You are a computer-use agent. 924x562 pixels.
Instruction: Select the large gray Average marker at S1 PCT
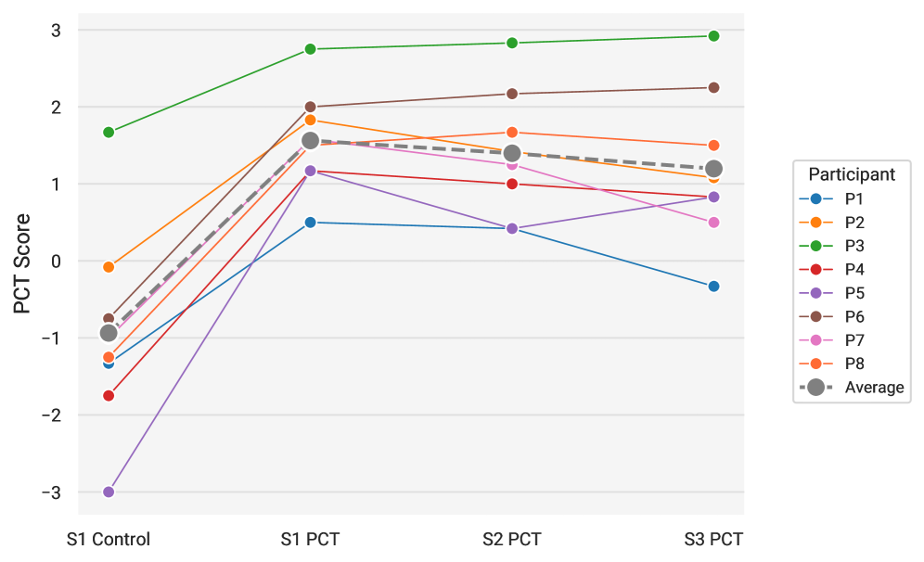click(x=310, y=141)
